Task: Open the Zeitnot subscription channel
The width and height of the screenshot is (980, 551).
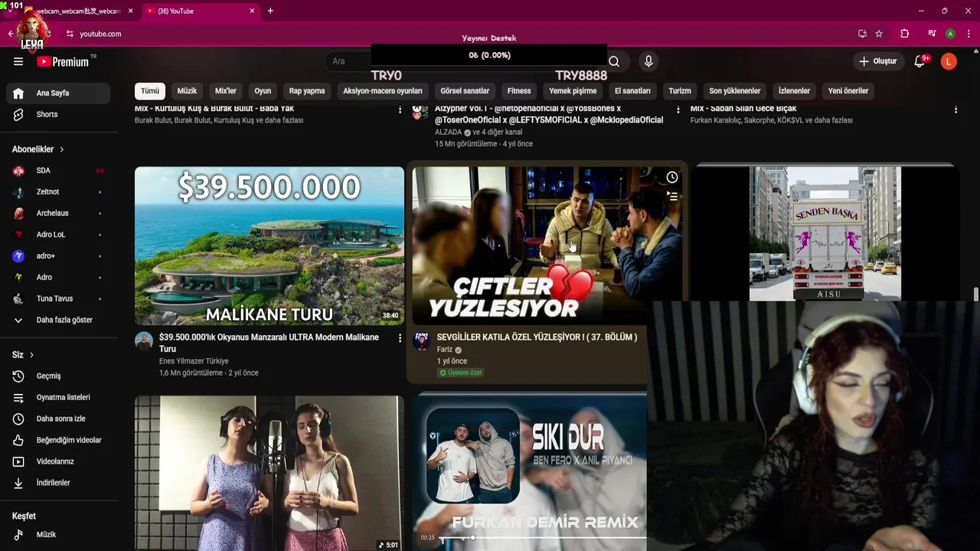Action: coord(59,192)
